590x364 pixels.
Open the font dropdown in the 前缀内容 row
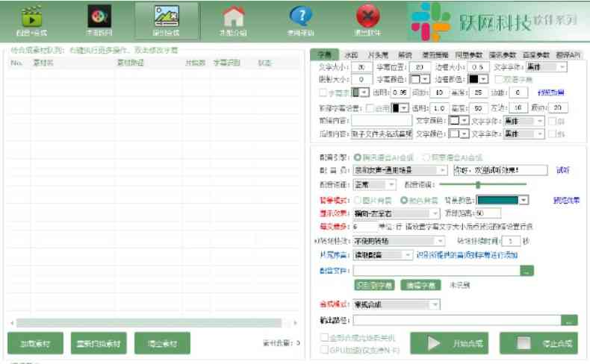(524, 122)
